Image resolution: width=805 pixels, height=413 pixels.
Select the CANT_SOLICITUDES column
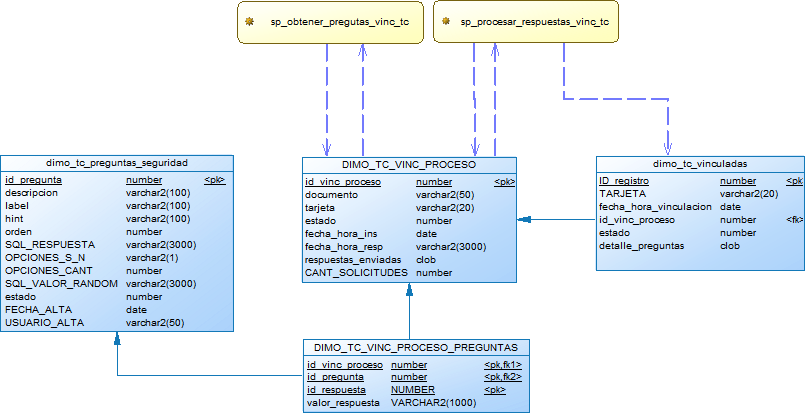[x=351, y=272]
